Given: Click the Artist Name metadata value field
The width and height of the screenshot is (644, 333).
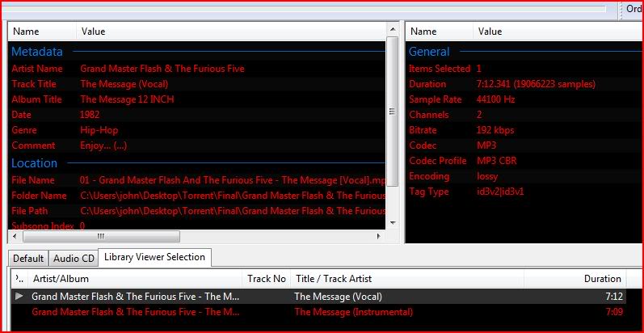Looking at the screenshot, I should (x=162, y=69).
